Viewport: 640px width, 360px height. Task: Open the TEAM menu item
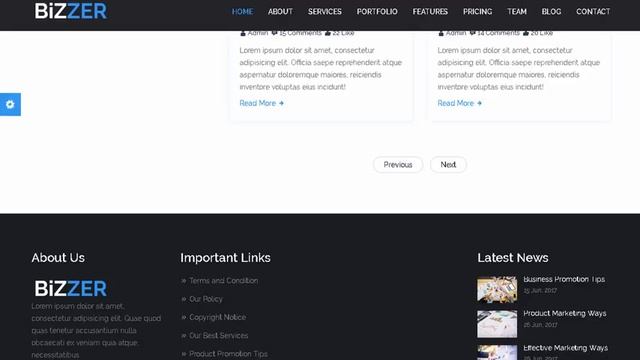[517, 12]
